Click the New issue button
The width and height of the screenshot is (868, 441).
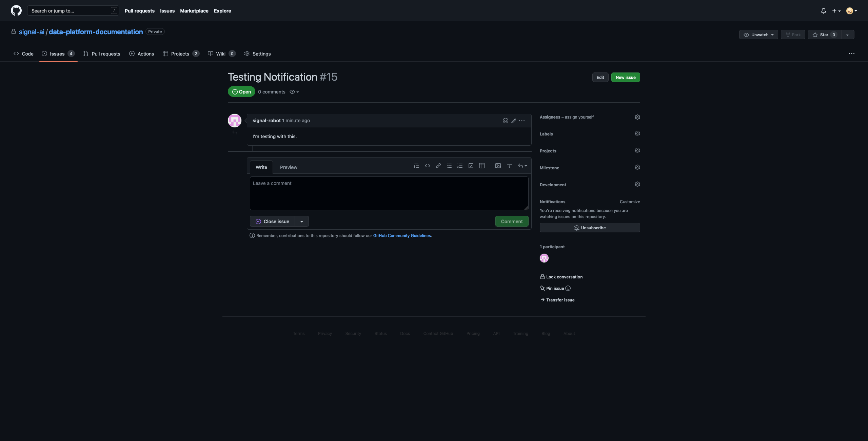tap(626, 77)
